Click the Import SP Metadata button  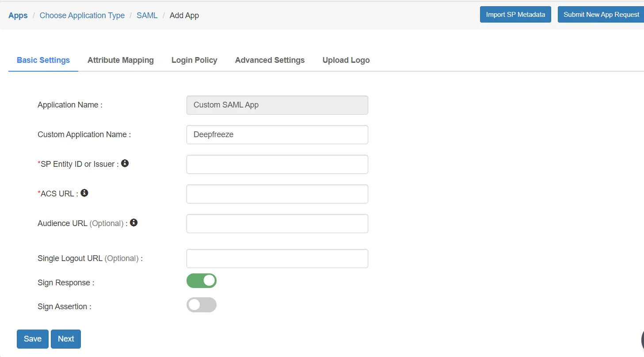[515, 14]
